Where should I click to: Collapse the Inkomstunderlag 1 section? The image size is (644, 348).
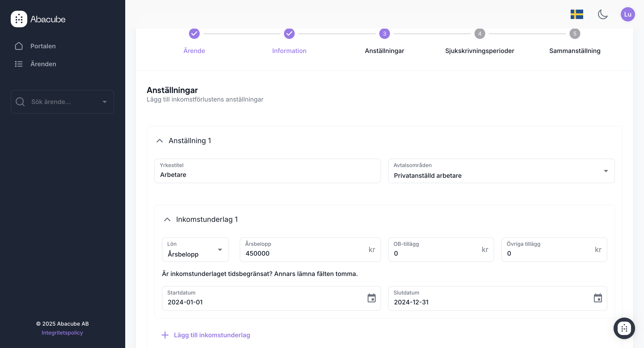pos(167,219)
